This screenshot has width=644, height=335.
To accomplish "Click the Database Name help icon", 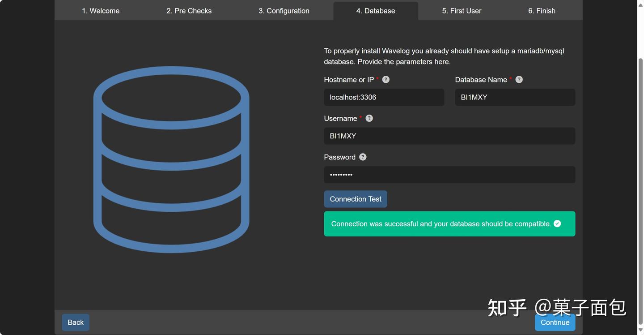I will tap(519, 79).
